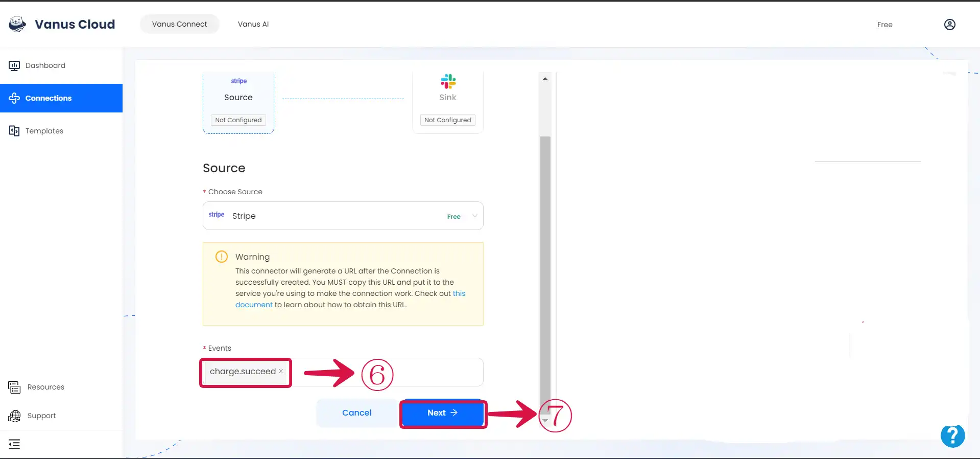This screenshot has height=459, width=980.
Task: Switch to the Vanus AI tab
Action: coord(253,24)
